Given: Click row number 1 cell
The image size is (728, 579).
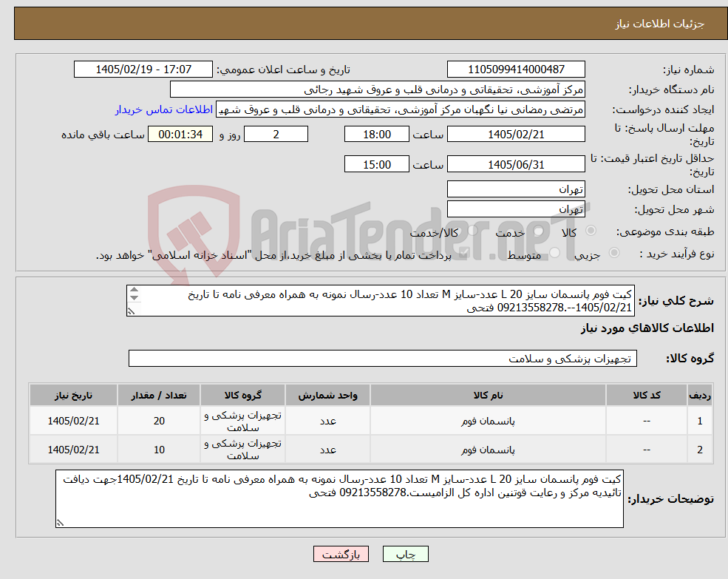Looking at the screenshot, I should click(x=700, y=421).
